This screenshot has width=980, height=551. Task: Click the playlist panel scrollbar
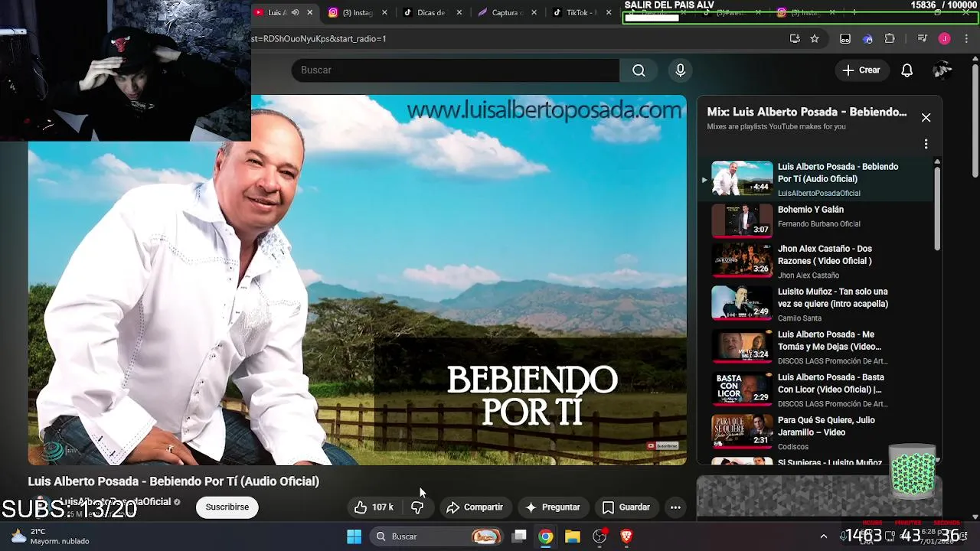point(937,207)
